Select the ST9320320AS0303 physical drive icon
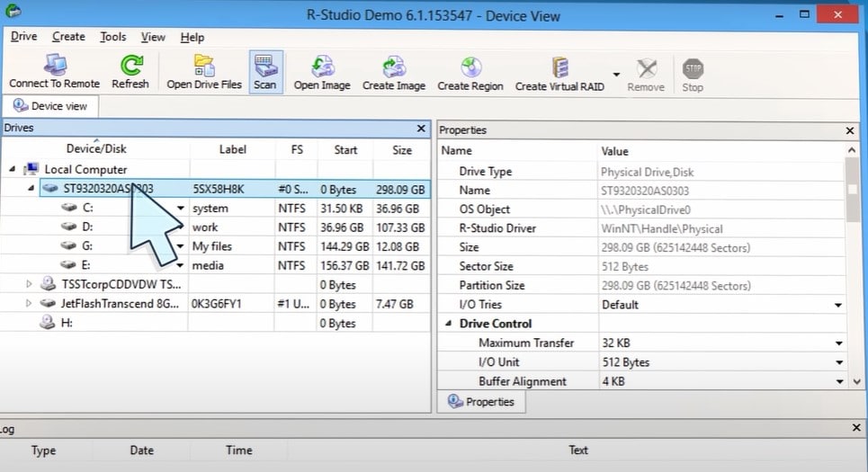The image size is (868, 472). pyautogui.click(x=50, y=188)
